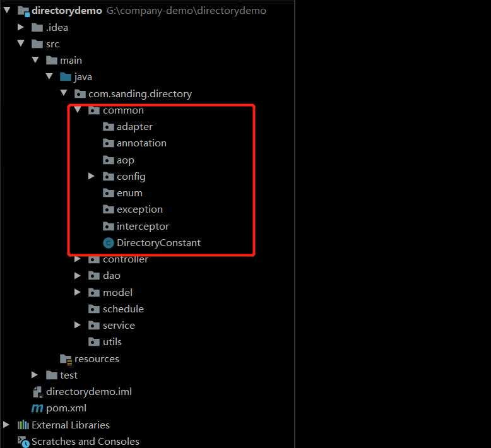
Task: Click the adapter package icon
Action: pos(109,127)
